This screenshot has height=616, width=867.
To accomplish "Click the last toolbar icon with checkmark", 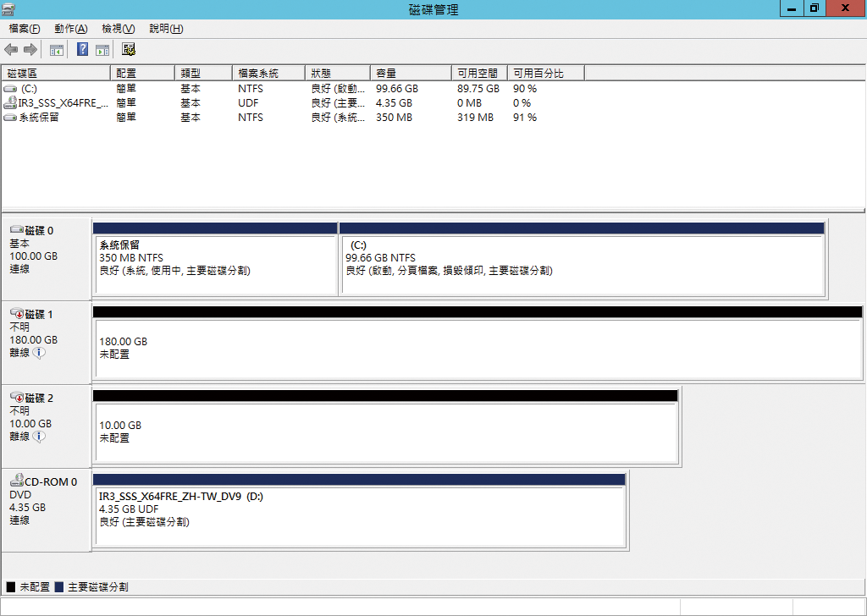I will pos(130,50).
